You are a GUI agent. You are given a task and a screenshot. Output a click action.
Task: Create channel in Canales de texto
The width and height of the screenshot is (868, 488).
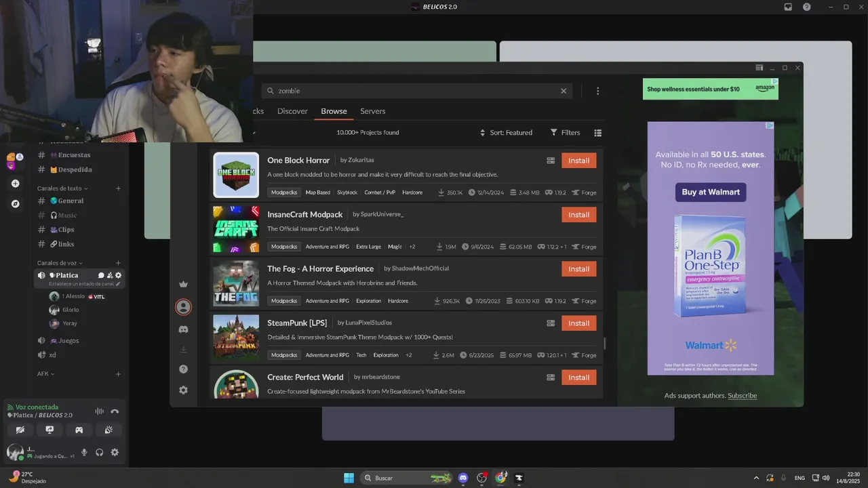tap(118, 188)
